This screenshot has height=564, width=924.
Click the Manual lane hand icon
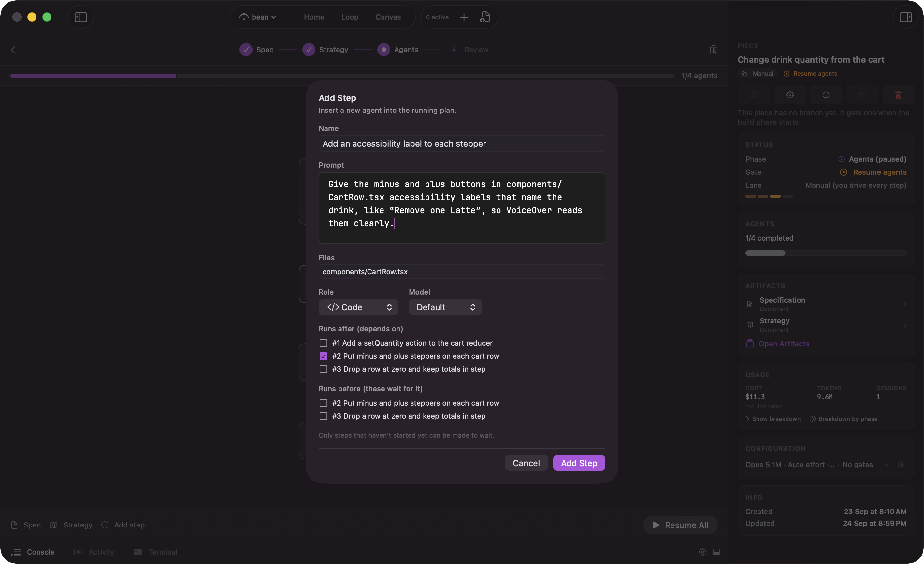click(x=744, y=74)
